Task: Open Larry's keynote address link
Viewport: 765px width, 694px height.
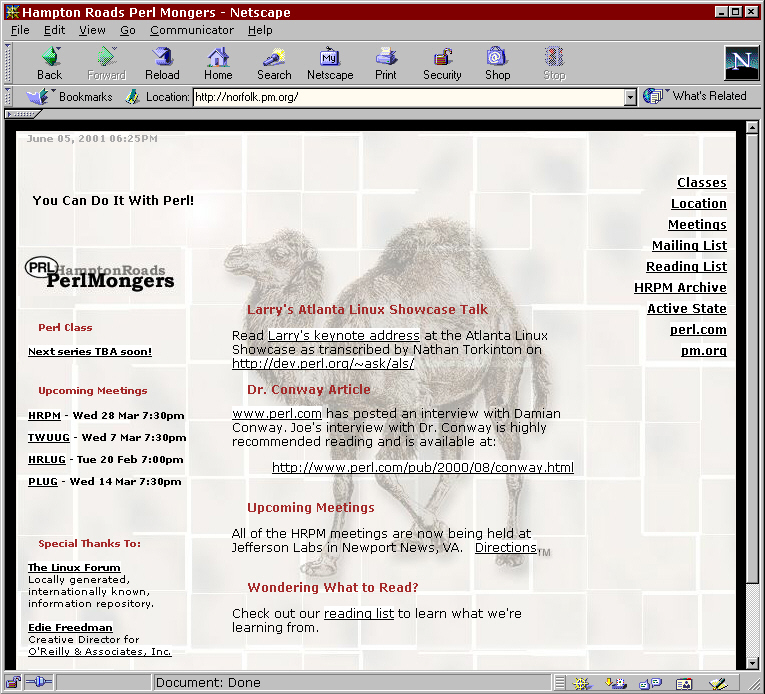Action: (343, 336)
